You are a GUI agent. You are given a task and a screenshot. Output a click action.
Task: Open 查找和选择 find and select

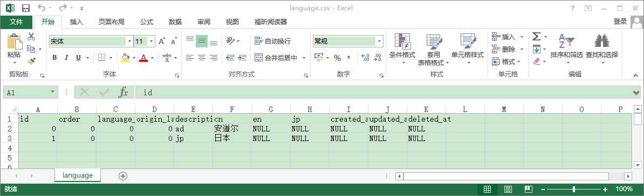click(602, 49)
